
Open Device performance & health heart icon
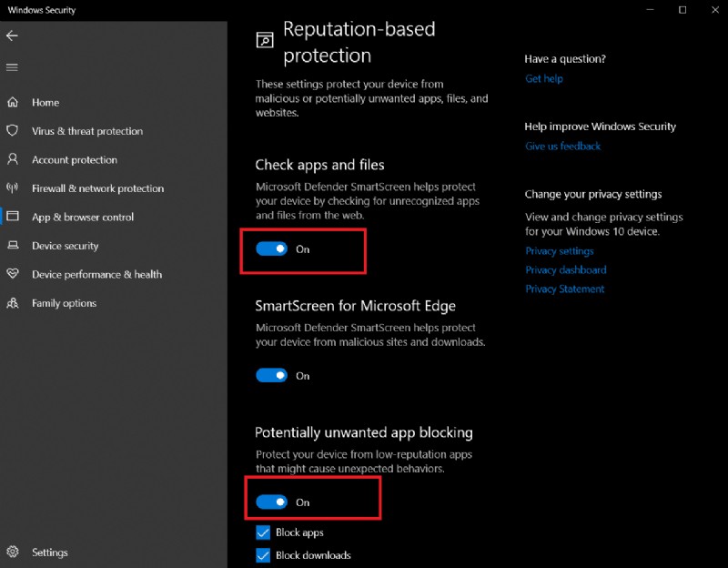[x=13, y=274]
